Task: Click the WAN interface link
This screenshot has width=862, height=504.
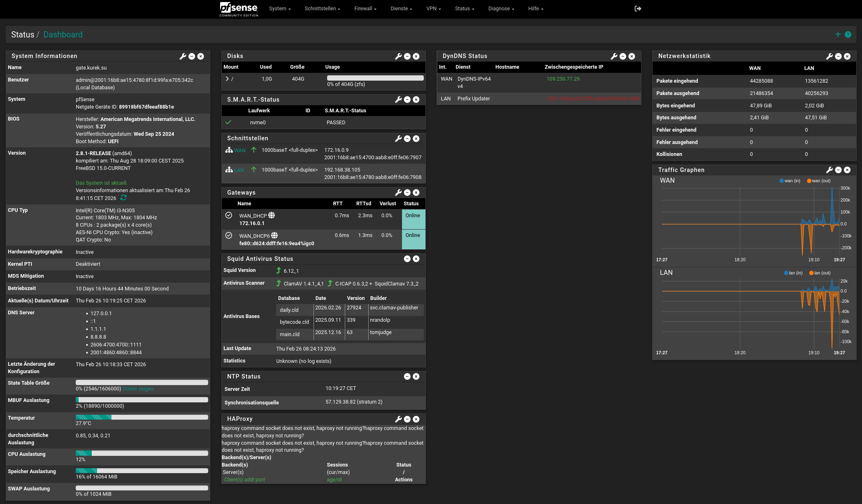Action: tap(239, 151)
